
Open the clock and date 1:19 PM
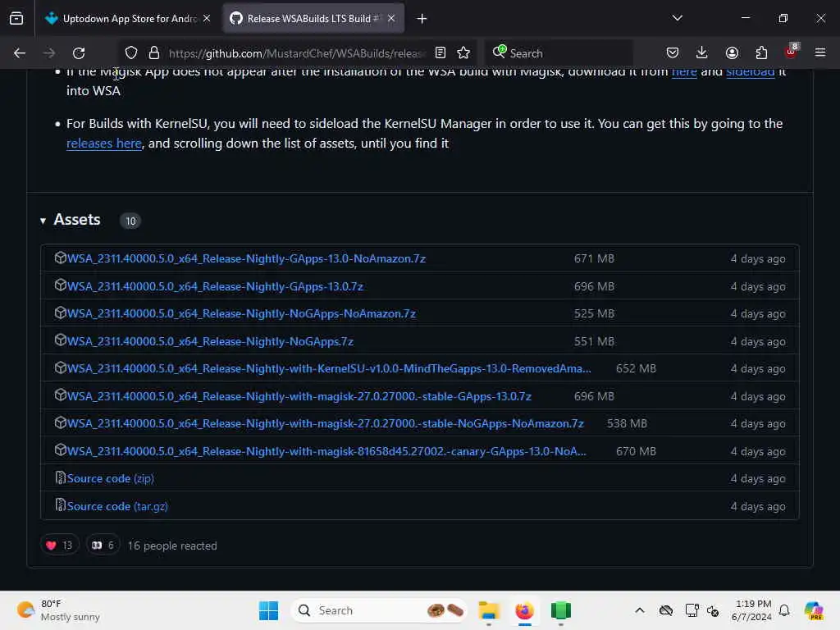click(x=752, y=610)
